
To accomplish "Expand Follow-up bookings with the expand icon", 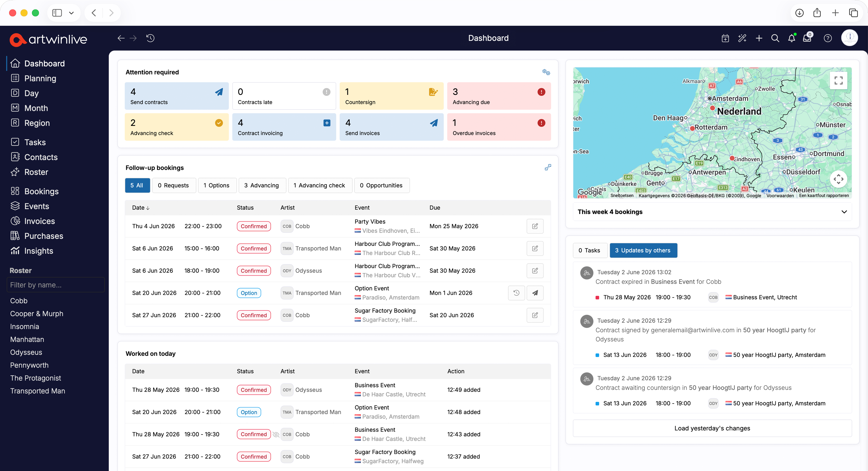I will (548, 167).
